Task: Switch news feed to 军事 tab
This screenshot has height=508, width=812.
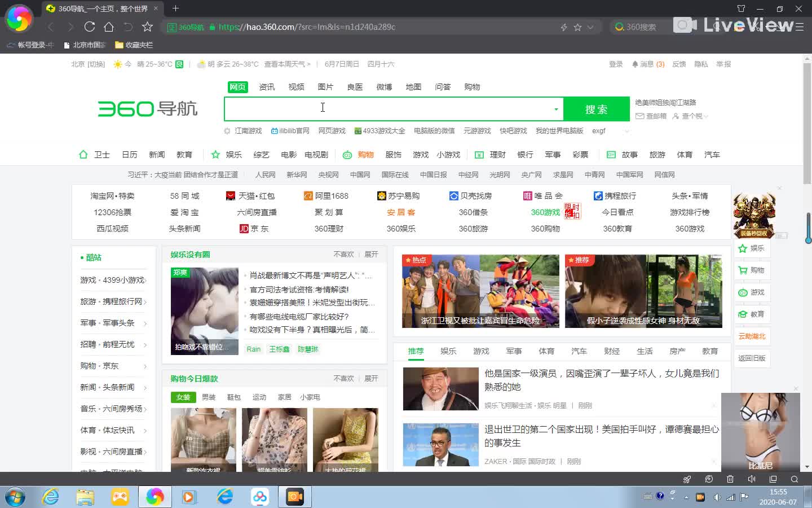Action: click(514, 351)
